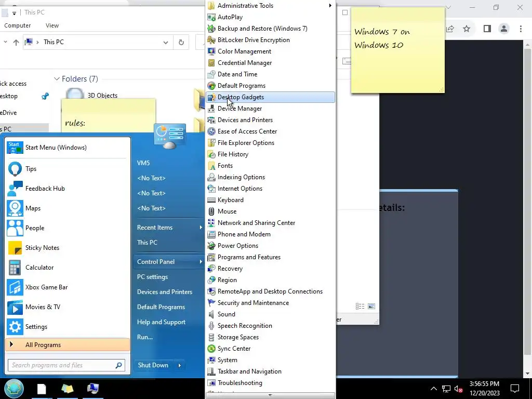Click the Xbox Game Bar icon
The height and width of the screenshot is (399, 532).
[x=15, y=287]
